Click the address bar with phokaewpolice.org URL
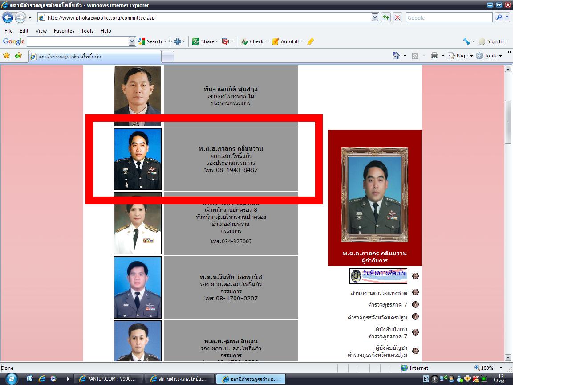588x385 pixels. coord(203,18)
